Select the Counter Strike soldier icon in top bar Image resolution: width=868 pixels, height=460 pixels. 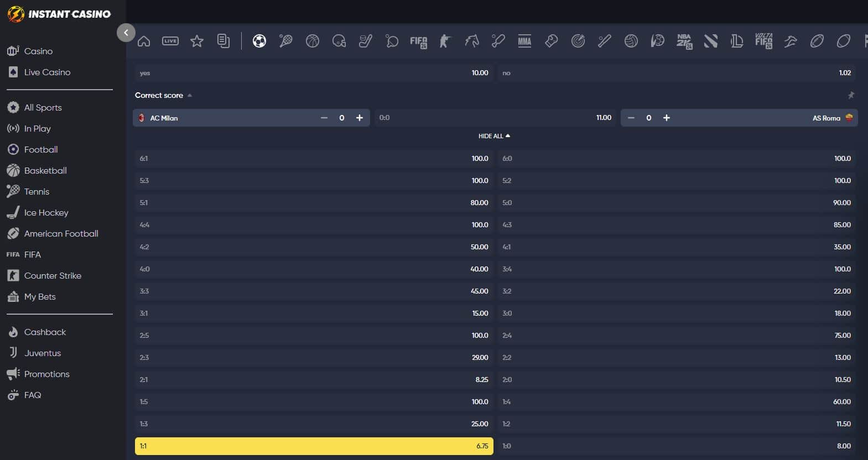click(x=445, y=41)
